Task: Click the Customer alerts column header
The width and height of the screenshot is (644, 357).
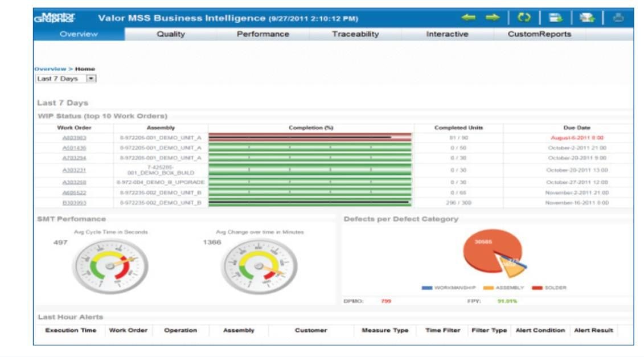Action: [311, 330]
